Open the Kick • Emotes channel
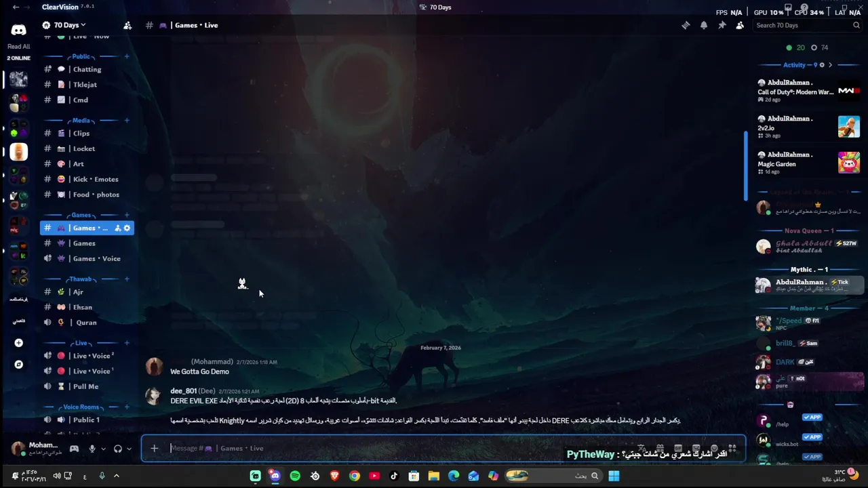This screenshot has width=868, height=488. 87,179
